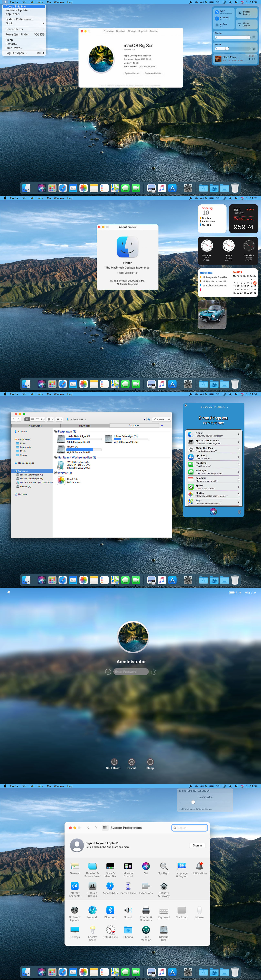Click the Enter Password field on login screen
The width and height of the screenshot is (261, 980).
point(131,672)
